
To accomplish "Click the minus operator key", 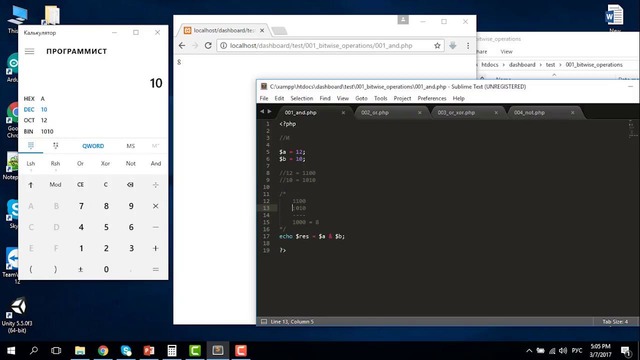I will coord(156,227).
